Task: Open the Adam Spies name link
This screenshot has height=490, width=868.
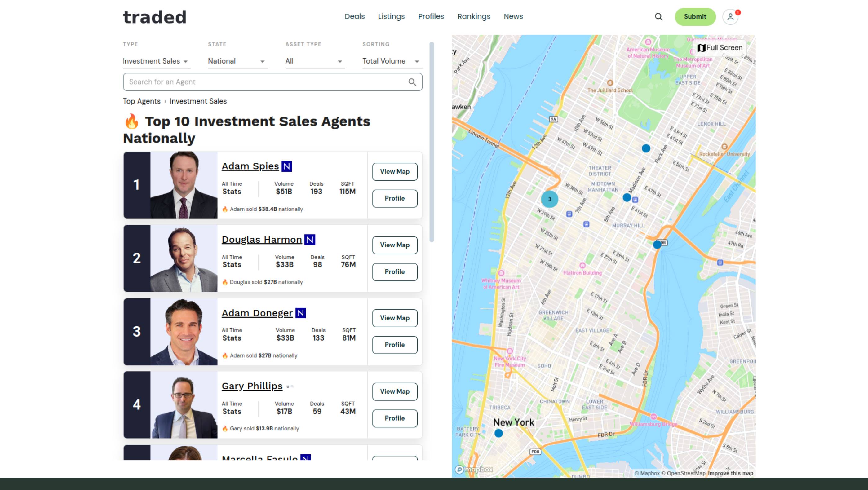Action: [x=250, y=166]
